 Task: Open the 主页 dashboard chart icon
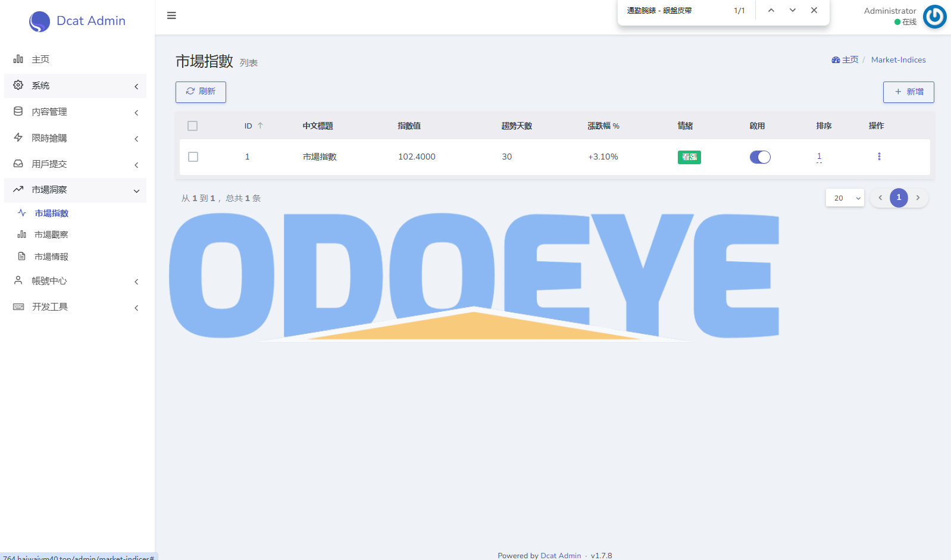click(18, 59)
